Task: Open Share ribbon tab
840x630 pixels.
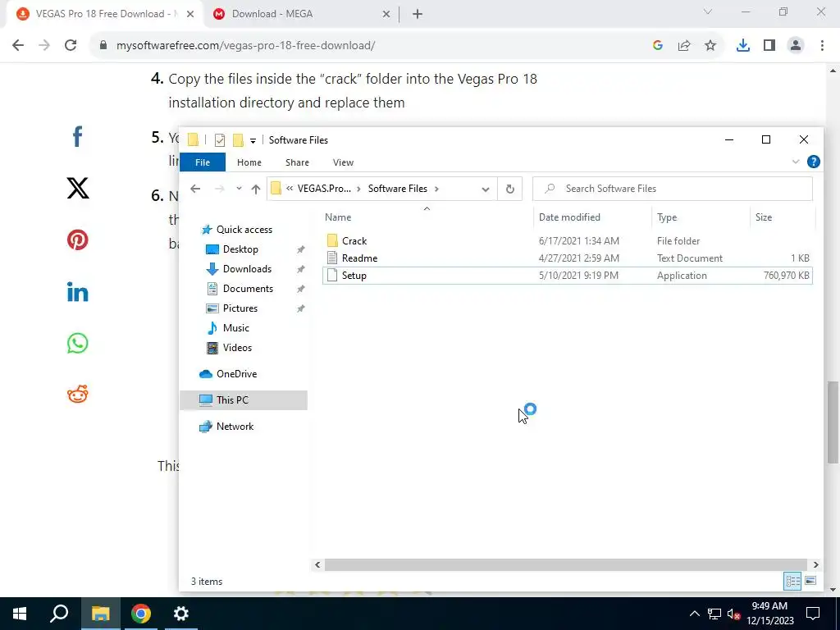Action: click(x=297, y=162)
